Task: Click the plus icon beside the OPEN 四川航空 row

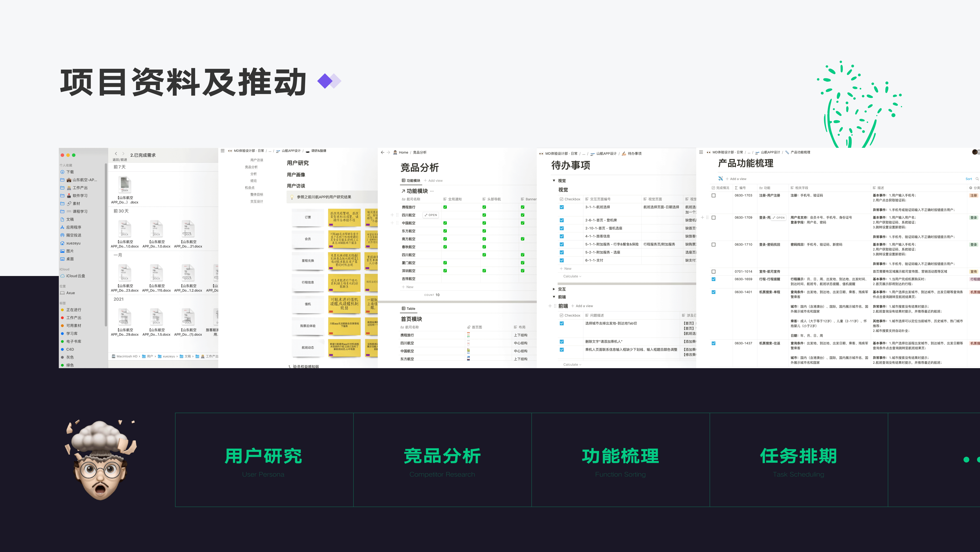Action: [392, 215]
